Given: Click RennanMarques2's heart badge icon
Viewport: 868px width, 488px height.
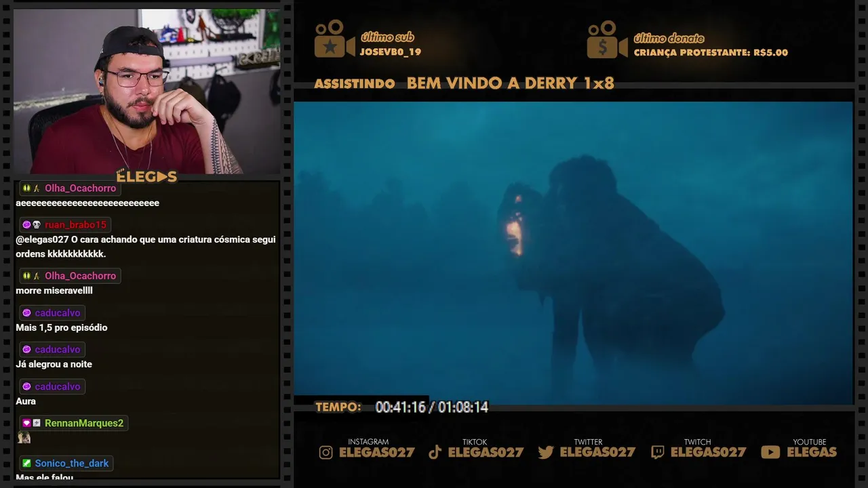Looking at the screenshot, I should 26,424.
